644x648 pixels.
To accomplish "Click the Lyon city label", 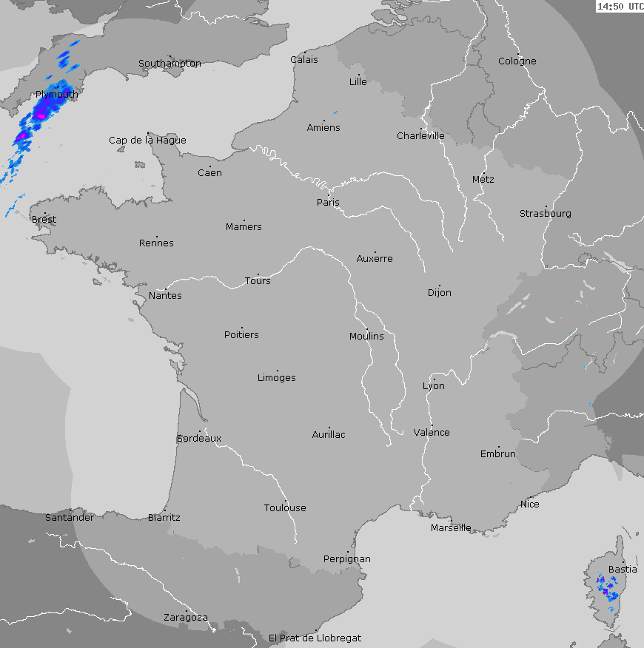I will click(x=434, y=386).
